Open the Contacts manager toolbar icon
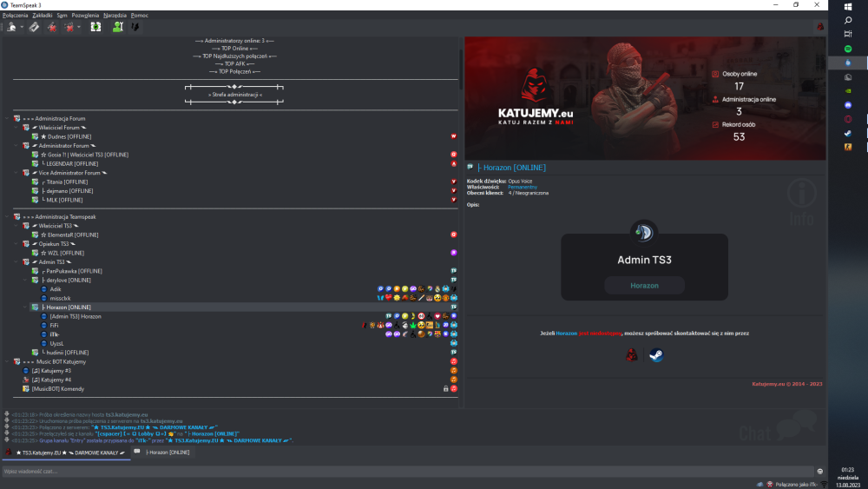The image size is (868, 489). [x=117, y=27]
